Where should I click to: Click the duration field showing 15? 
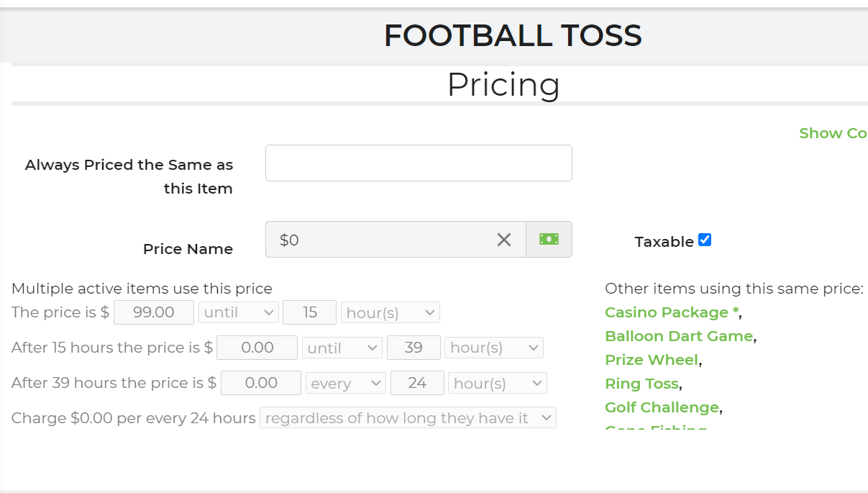pos(310,312)
